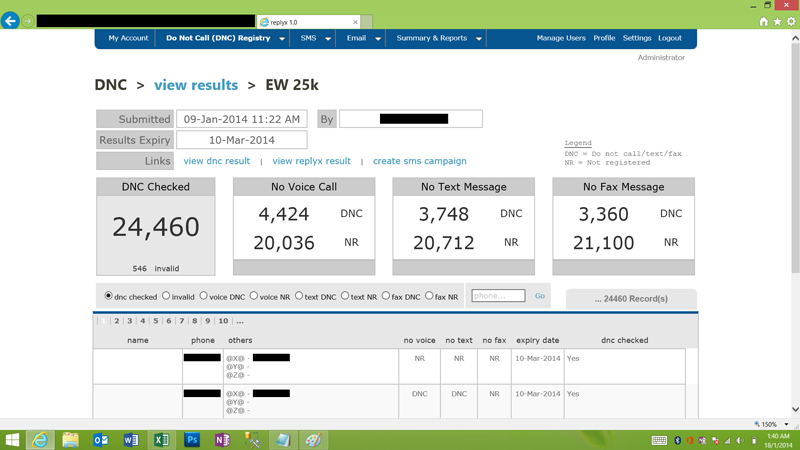Open Manage Users in the navigation bar
The image size is (800, 450).
561,38
